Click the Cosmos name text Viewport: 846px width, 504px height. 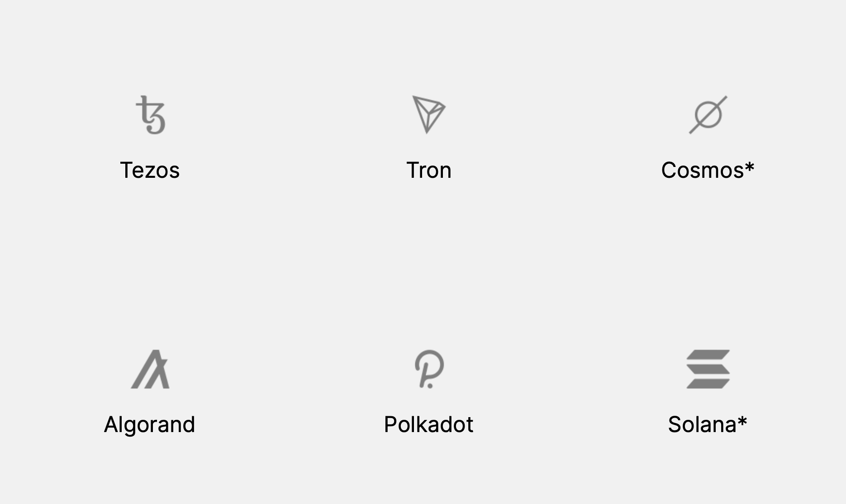pos(702,171)
